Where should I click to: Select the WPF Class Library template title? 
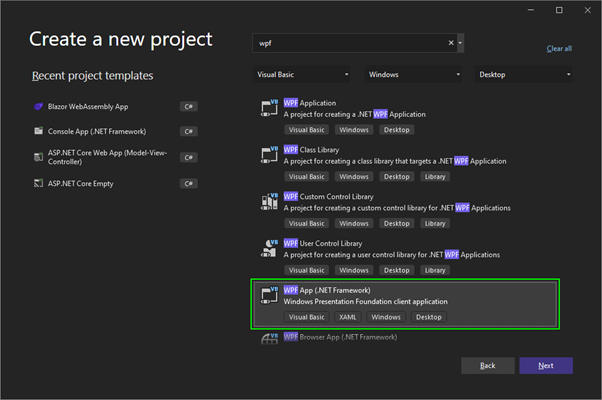(311, 150)
